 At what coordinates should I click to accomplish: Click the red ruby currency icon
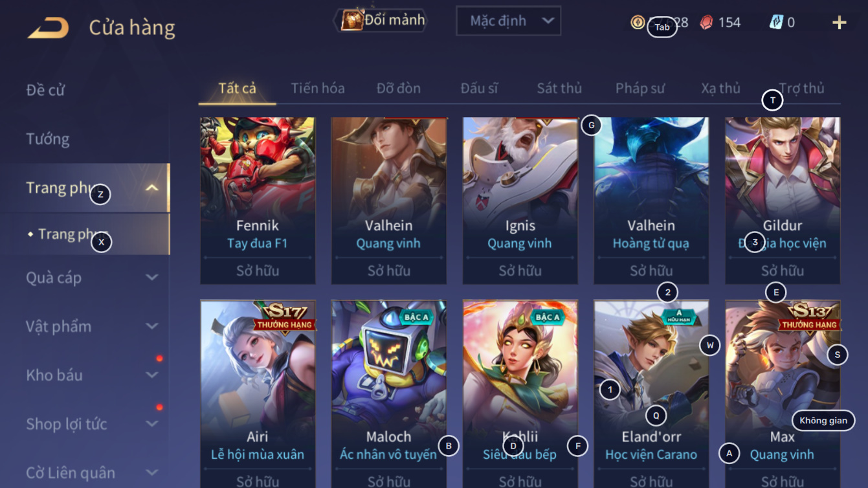click(707, 23)
